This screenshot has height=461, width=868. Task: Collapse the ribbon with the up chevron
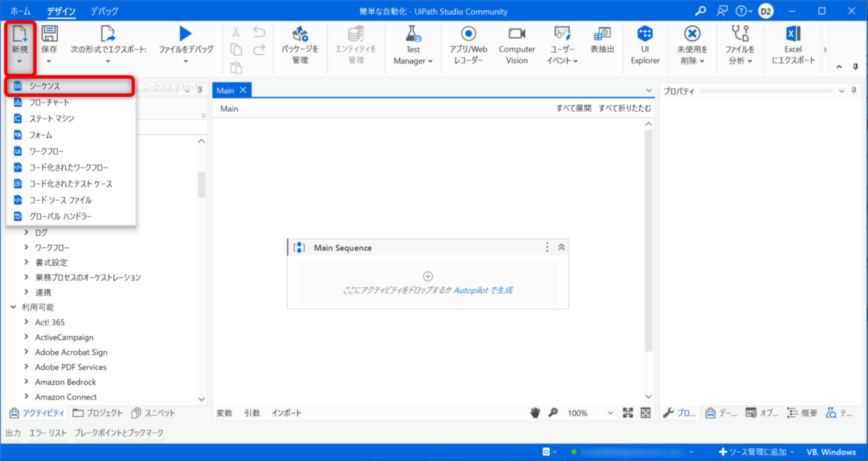[839, 66]
